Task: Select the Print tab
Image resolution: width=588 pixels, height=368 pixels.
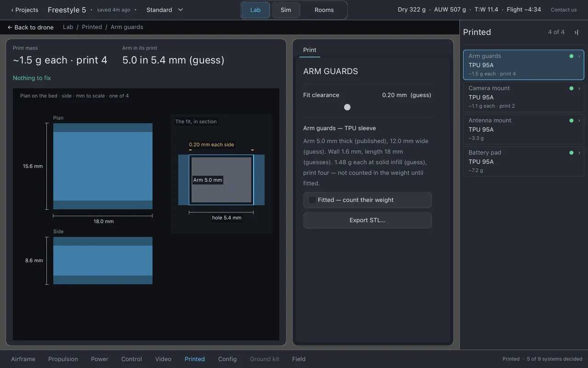Action: (x=310, y=50)
